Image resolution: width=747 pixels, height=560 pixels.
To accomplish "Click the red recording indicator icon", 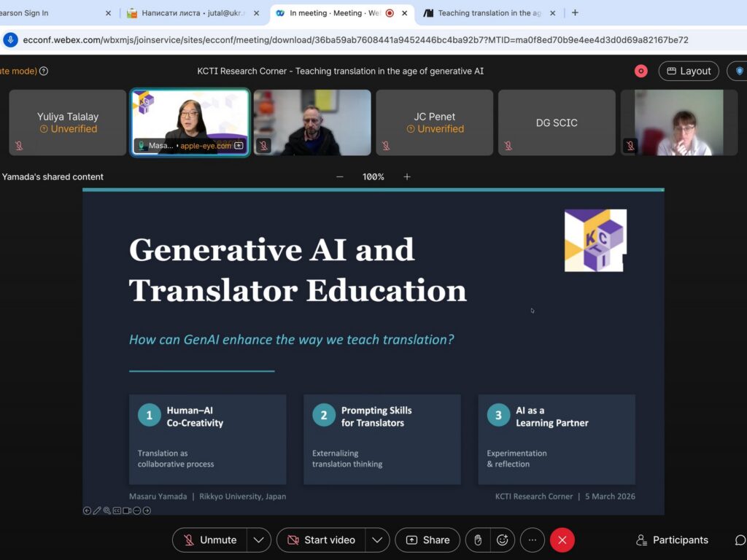I will 640,71.
